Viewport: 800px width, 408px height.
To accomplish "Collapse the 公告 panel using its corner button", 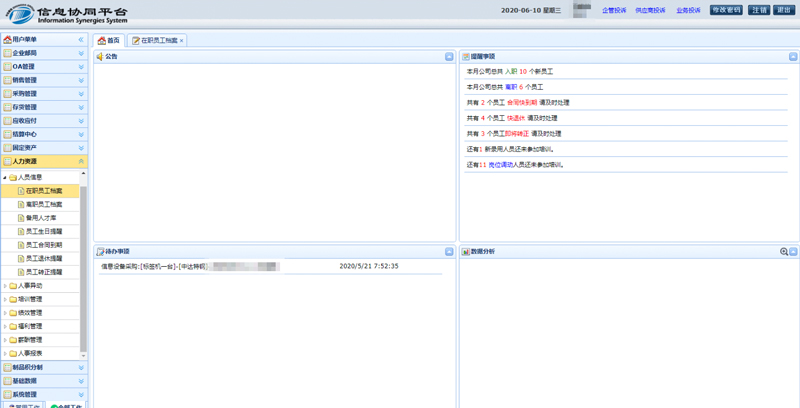I will point(449,57).
